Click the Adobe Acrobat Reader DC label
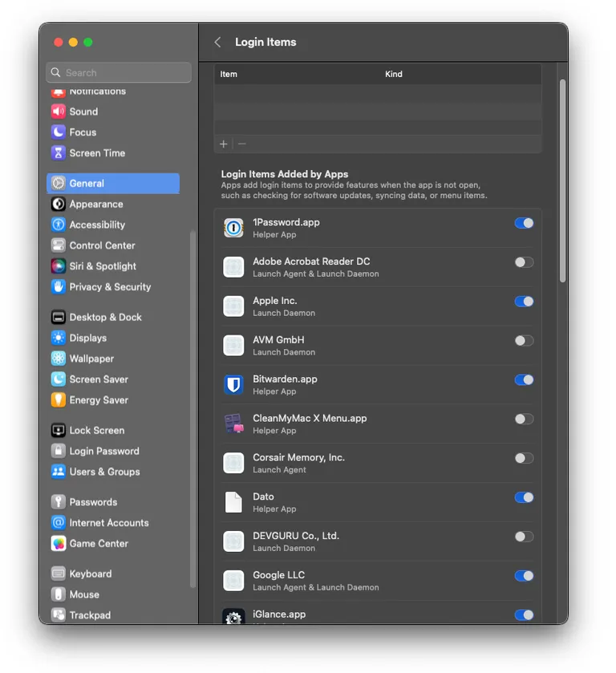This screenshot has width=616, height=673. click(311, 261)
